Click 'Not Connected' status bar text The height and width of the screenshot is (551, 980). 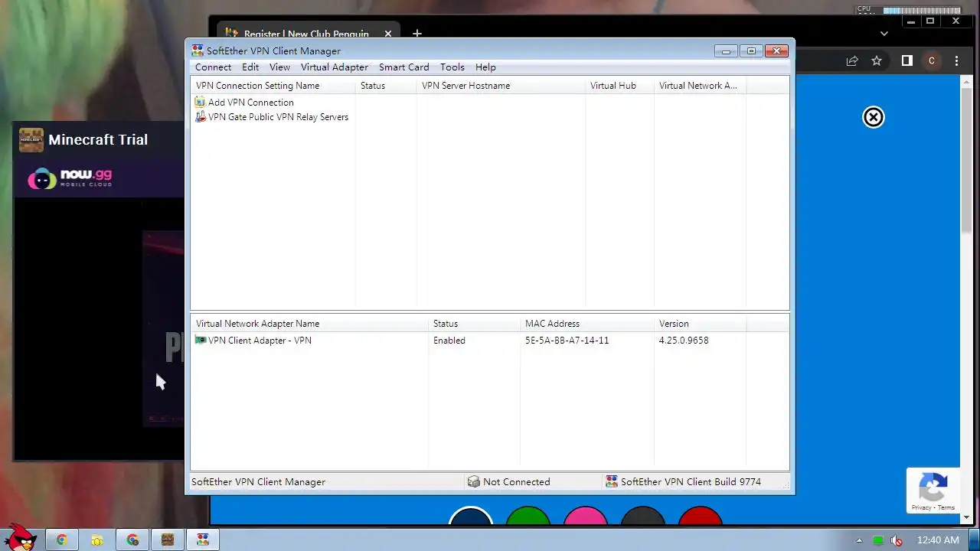click(517, 482)
